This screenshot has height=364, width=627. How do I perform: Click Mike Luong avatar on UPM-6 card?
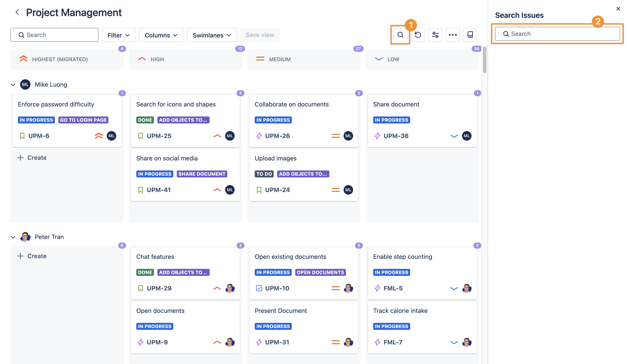click(x=111, y=136)
